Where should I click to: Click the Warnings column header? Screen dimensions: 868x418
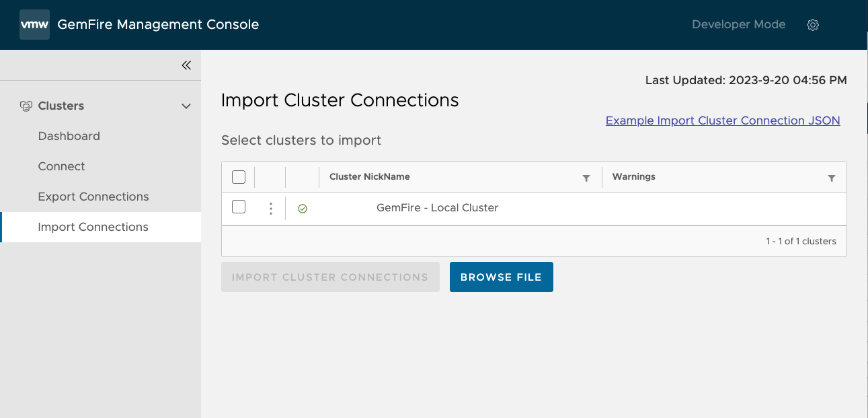pos(634,176)
